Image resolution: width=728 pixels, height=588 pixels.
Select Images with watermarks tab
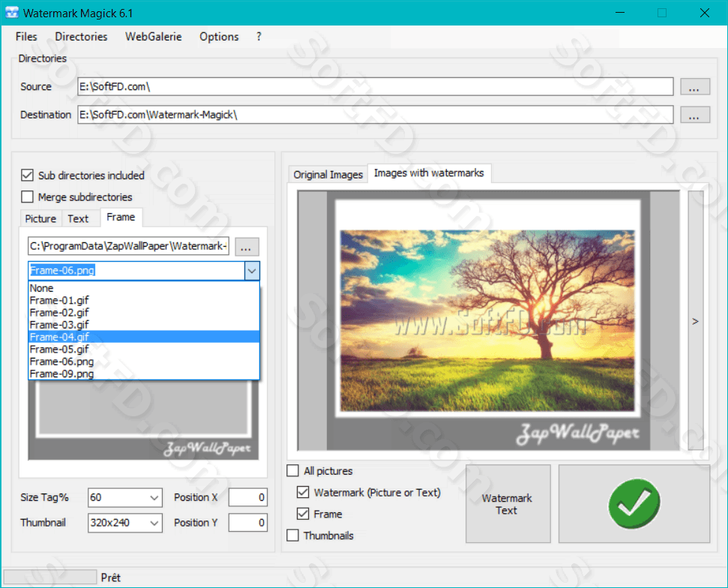tap(429, 172)
